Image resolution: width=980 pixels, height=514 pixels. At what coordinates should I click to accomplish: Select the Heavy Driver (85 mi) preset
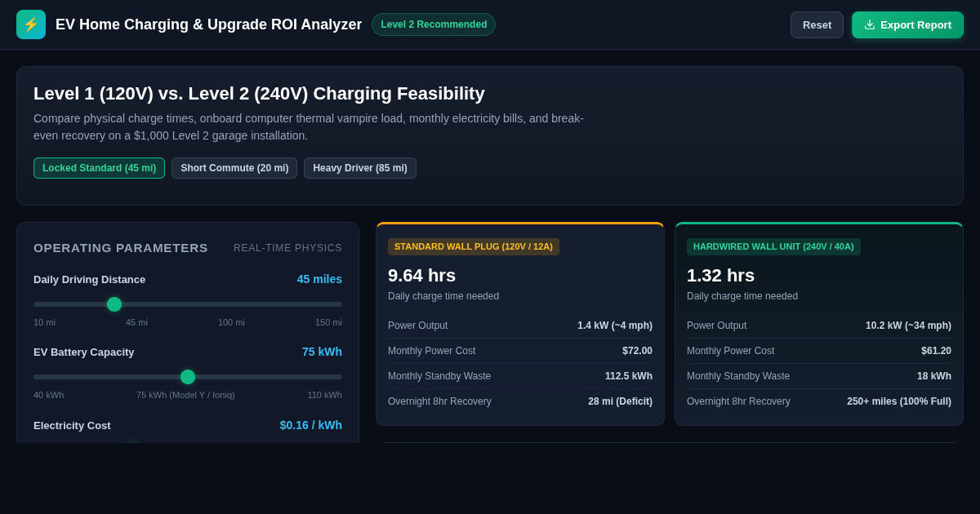360,168
